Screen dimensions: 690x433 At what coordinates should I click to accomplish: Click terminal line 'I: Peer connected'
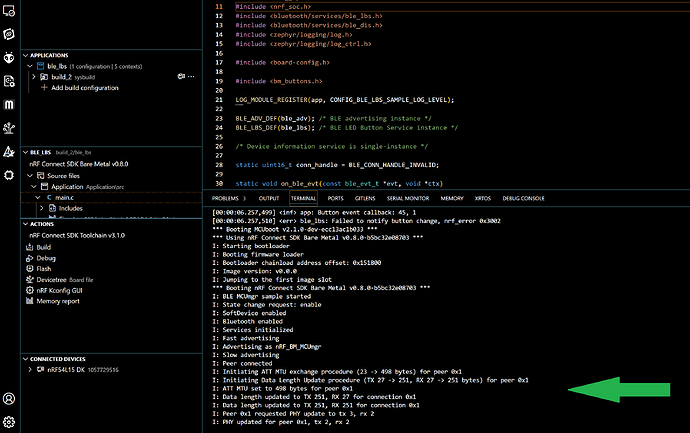tap(242, 363)
